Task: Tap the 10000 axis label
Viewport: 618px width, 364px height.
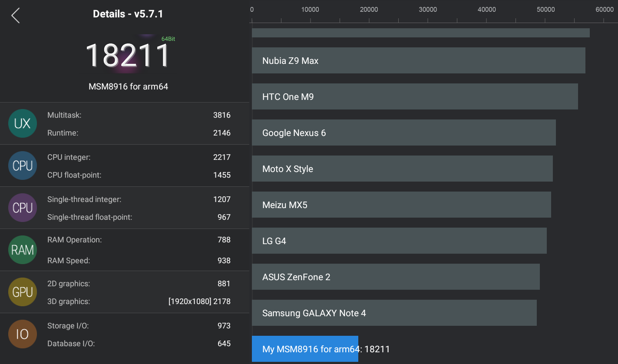Action: 310,10
